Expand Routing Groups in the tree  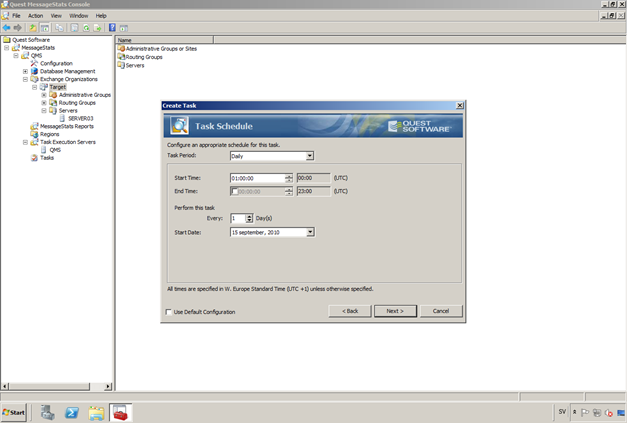44,103
